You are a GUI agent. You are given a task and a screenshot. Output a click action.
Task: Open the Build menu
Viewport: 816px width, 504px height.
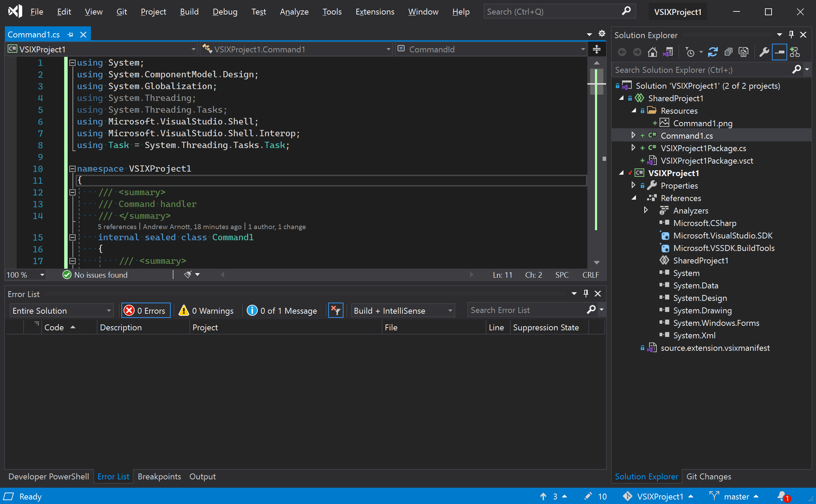coord(188,11)
